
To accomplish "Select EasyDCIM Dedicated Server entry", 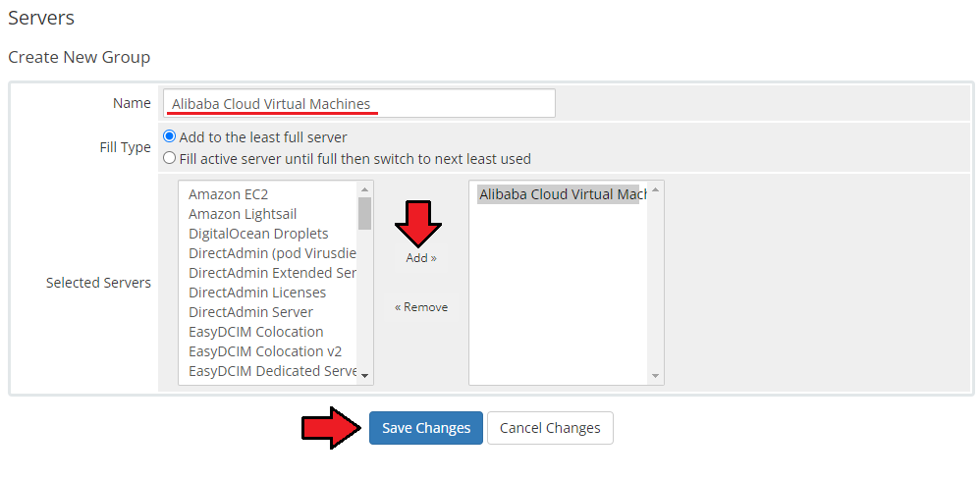I will point(272,371).
